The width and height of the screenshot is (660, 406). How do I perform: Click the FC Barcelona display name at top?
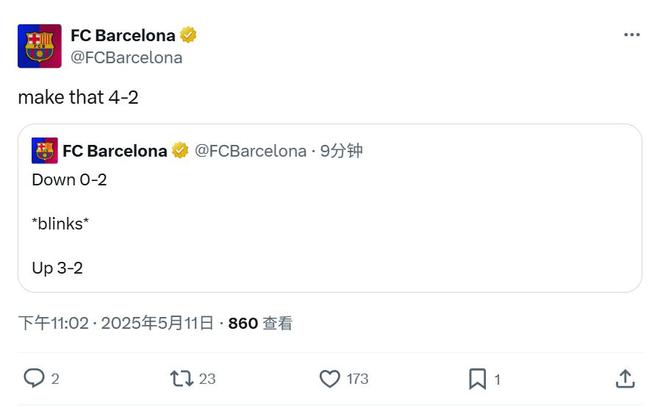coord(123,35)
